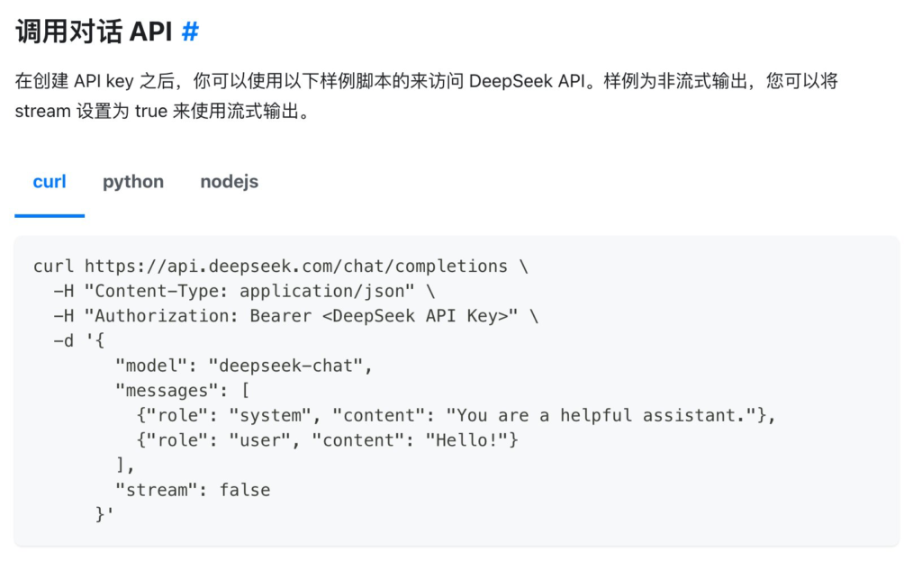Screen dimensions: 922x588
Task: Click the false value after "stream"
Action: 245,490
